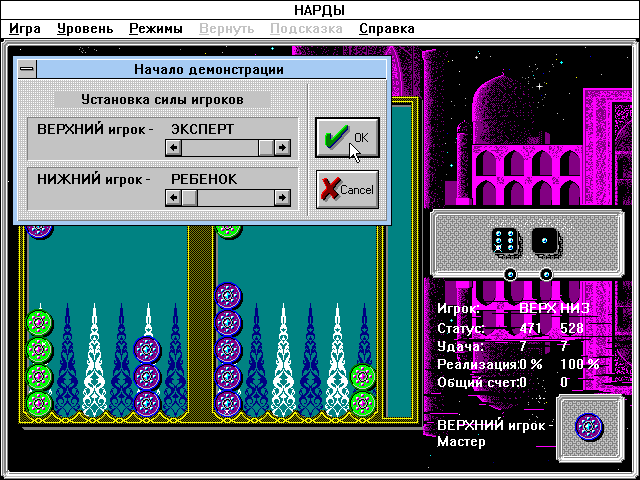The height and width of the screenshot is (480, 640).
Task: Click the die showing one
Action: click(544, 241)
